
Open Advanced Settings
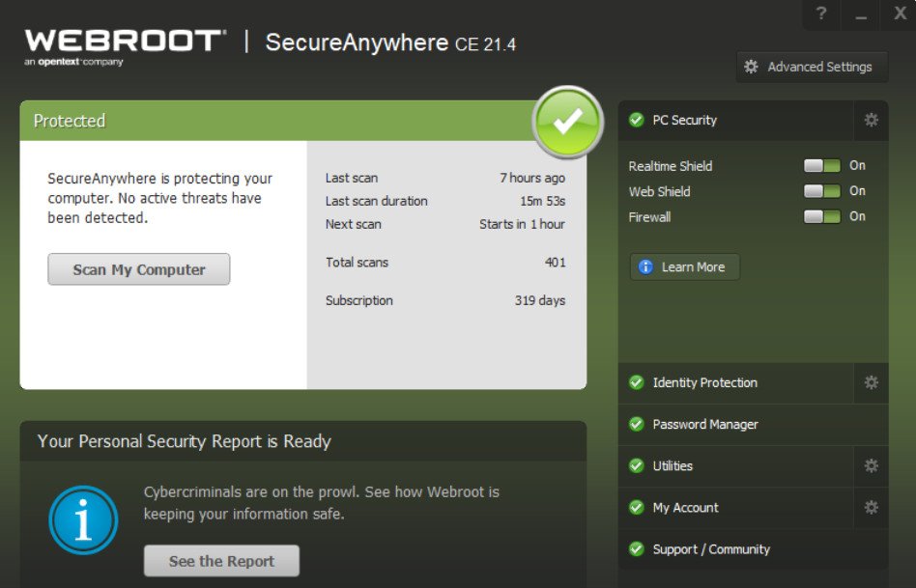[812, 68]
